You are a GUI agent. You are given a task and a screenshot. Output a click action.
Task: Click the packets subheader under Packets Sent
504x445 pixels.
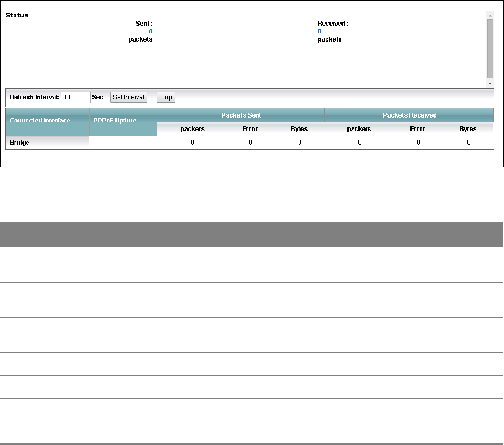click(x=192, y=129)
